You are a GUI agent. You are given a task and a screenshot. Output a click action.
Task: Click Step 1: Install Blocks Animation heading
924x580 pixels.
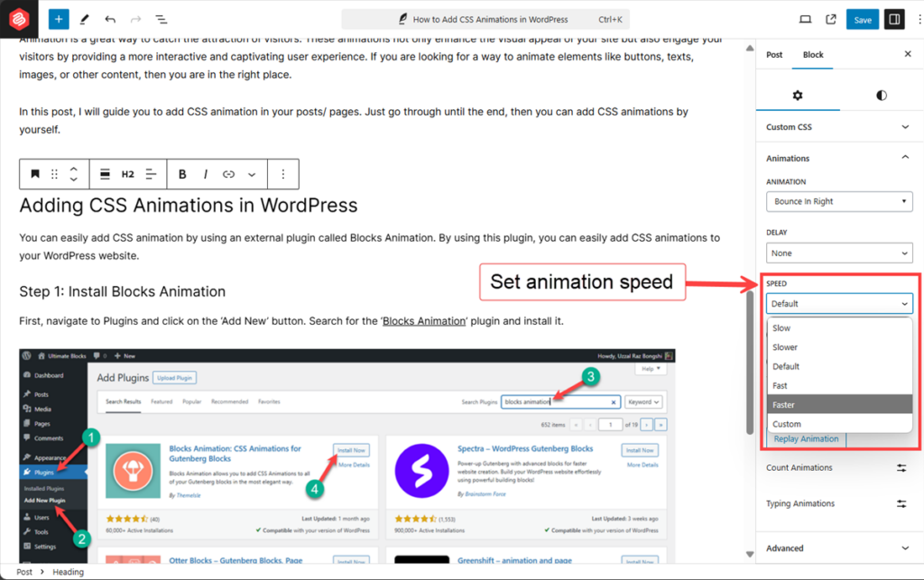(123, 291)
